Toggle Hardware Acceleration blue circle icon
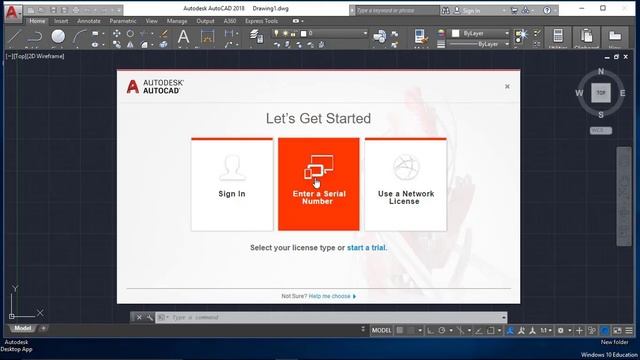This screenshot has height=360, width=640. (x=605, y=330)
